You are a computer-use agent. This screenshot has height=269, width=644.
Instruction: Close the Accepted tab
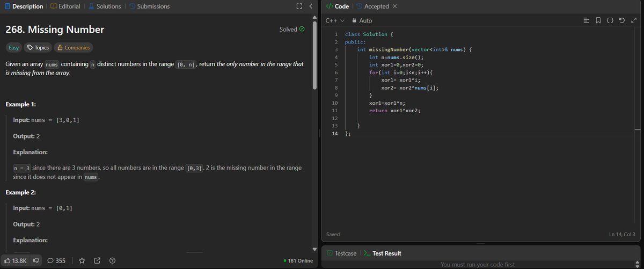[x=394, y=6]
